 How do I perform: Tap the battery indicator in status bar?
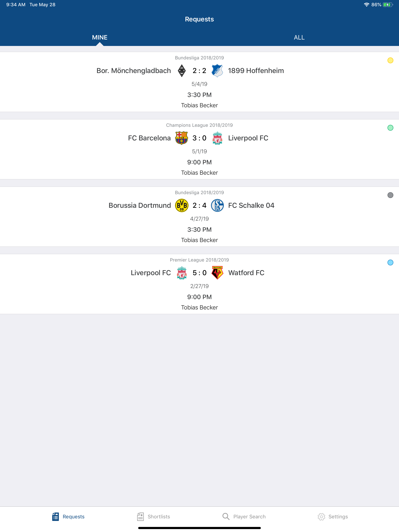coord(388,5)
